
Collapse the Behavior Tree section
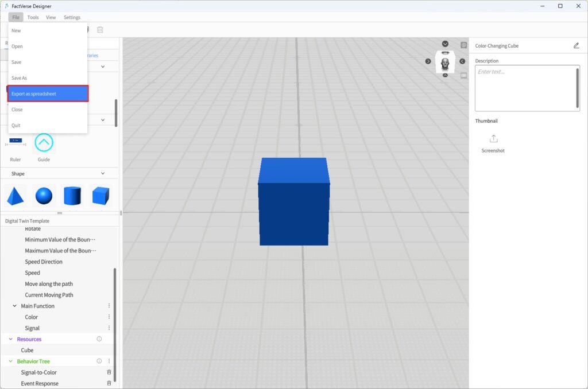click(x=11, y=361)
